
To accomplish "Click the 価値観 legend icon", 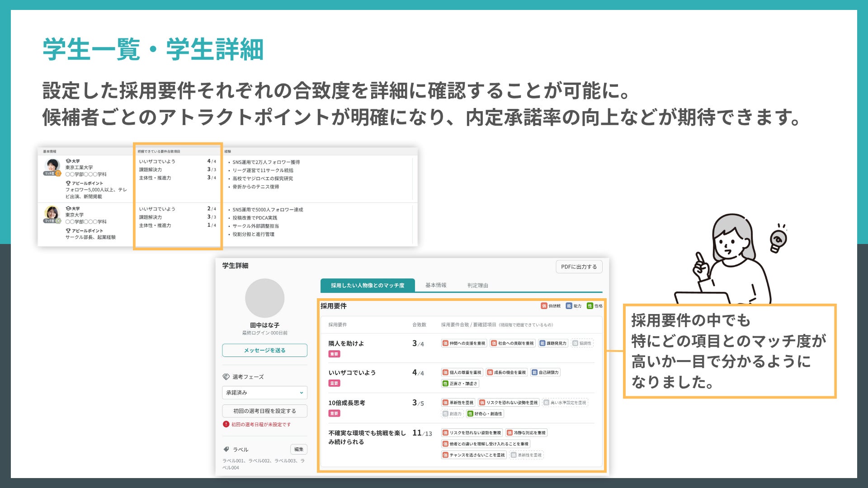I will point(544,306).
